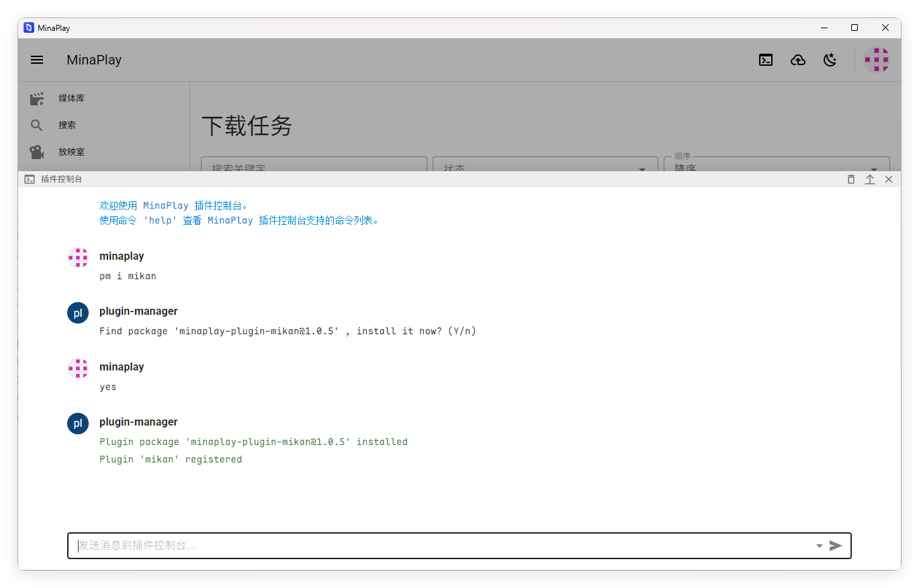Select the 搜索 magnifier icon in sidebar
The image size is (919, 588).
coord(36,125)
